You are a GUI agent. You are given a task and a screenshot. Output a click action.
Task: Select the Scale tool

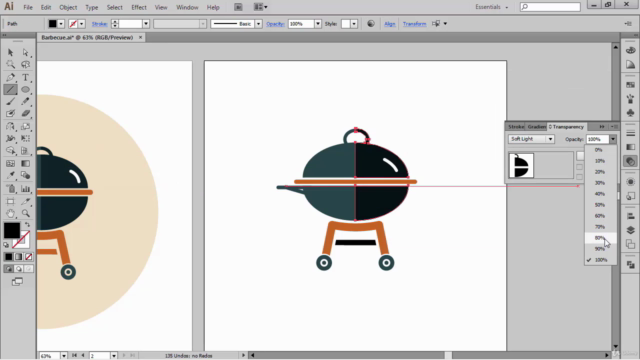(x=26, y=127)
